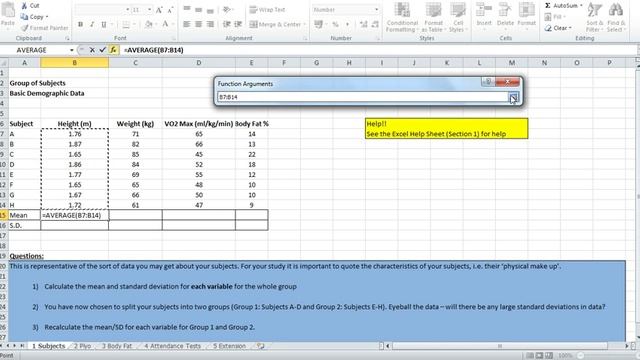
Task: Click Increase Font Size icon
Action: 159,10
